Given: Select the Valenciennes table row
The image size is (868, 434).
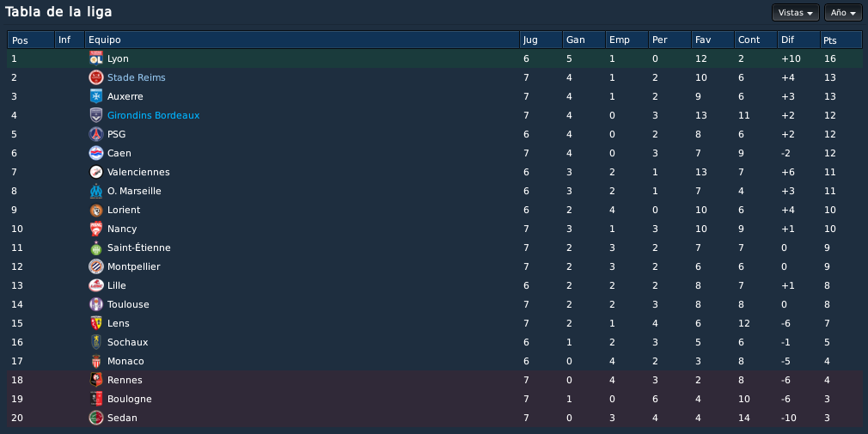Looking at the screenshot, I should (x=435, y=172).
